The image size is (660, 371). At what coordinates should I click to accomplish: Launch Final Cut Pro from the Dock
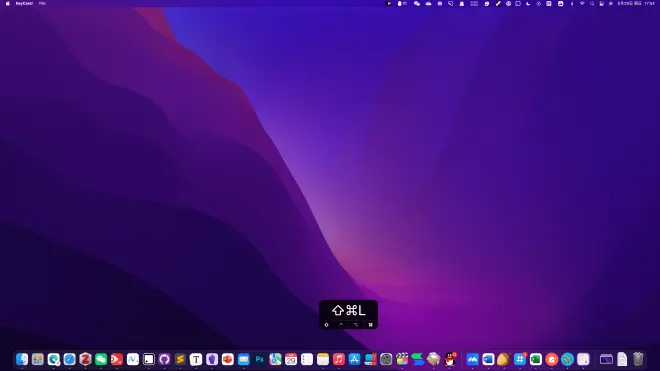coord(402,359)
